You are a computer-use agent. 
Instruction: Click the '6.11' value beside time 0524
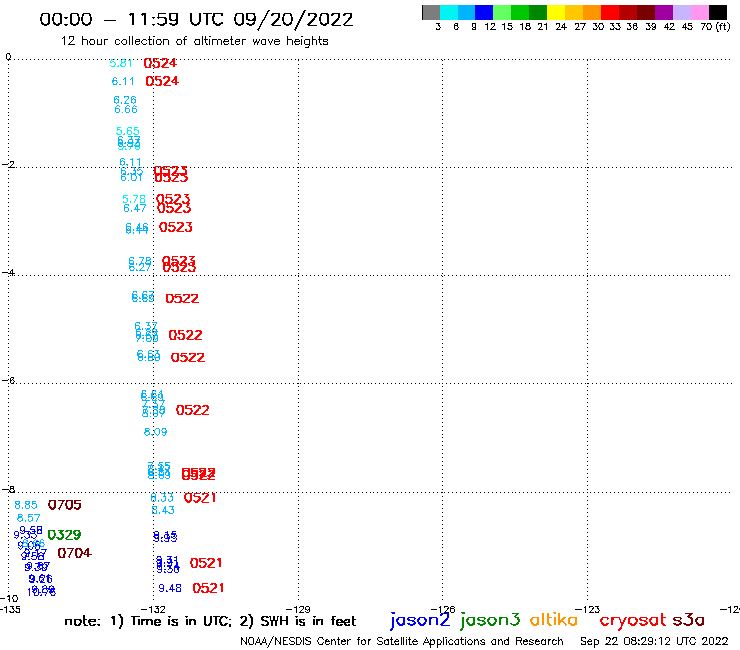(x=123, y=81)
